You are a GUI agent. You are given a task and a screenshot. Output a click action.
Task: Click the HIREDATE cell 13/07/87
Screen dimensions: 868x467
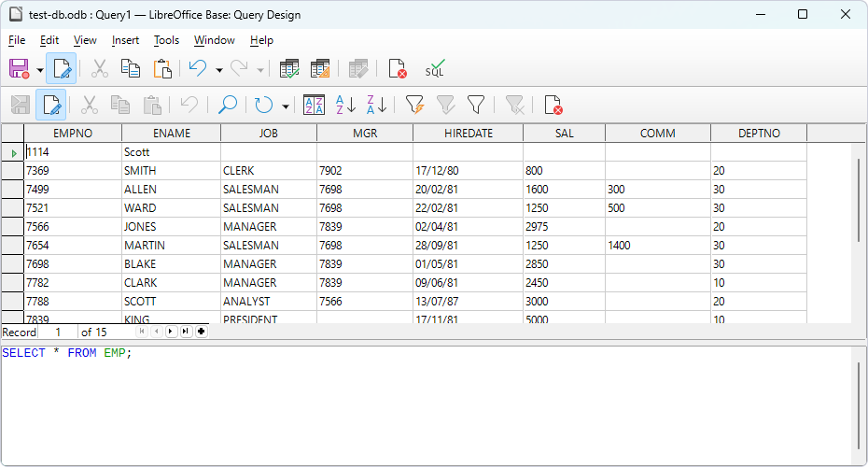click(468, 302)
